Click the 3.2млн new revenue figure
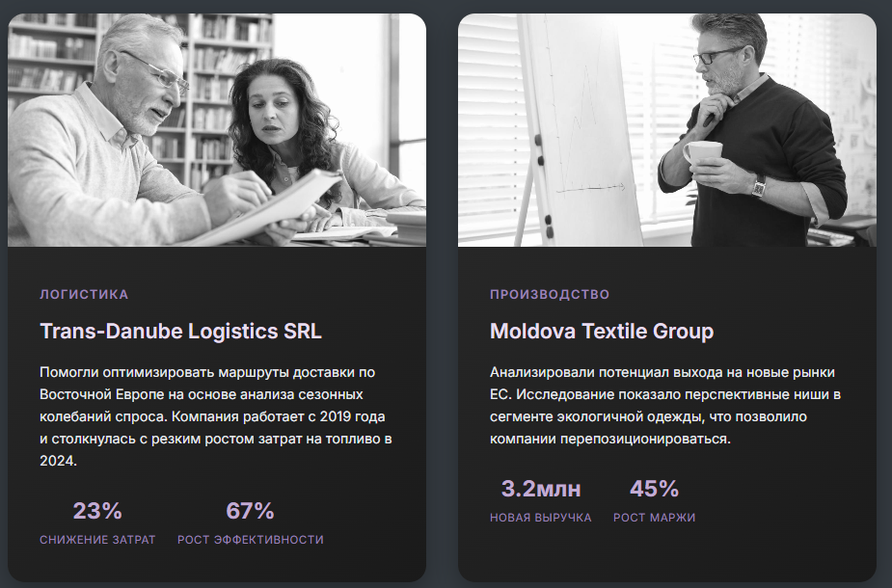The height and width of the screenshot is (588, 892). pyautogui.click(x=541, y=489)
